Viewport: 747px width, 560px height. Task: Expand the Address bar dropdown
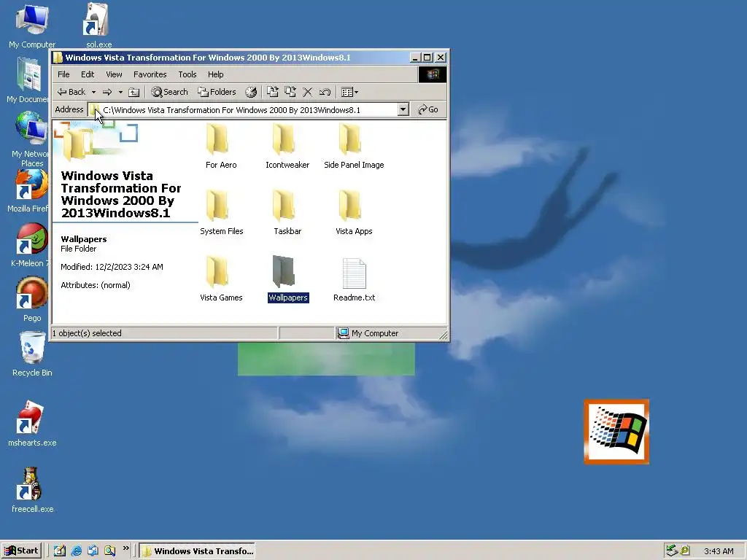pos(403,109)
